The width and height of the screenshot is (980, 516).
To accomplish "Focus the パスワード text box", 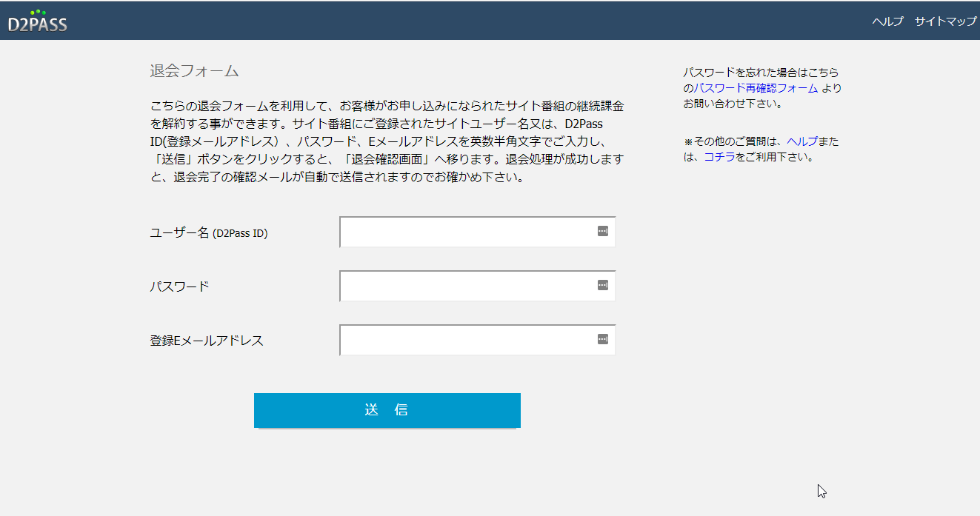I will pos(467,286).
